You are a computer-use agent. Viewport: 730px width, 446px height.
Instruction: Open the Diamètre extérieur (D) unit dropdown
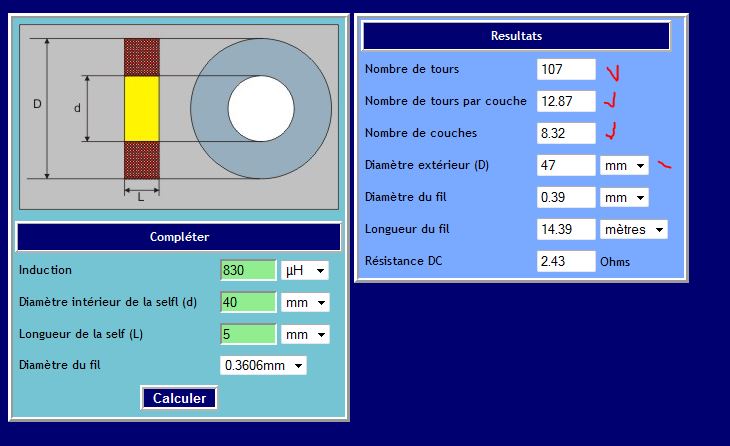624,165
